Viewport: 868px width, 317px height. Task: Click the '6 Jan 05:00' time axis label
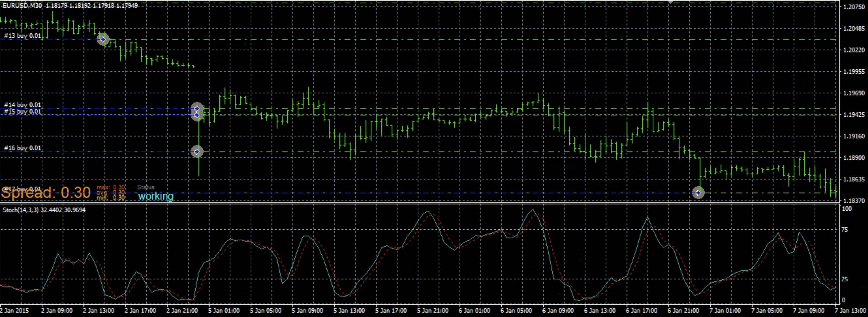coord(516,310)
